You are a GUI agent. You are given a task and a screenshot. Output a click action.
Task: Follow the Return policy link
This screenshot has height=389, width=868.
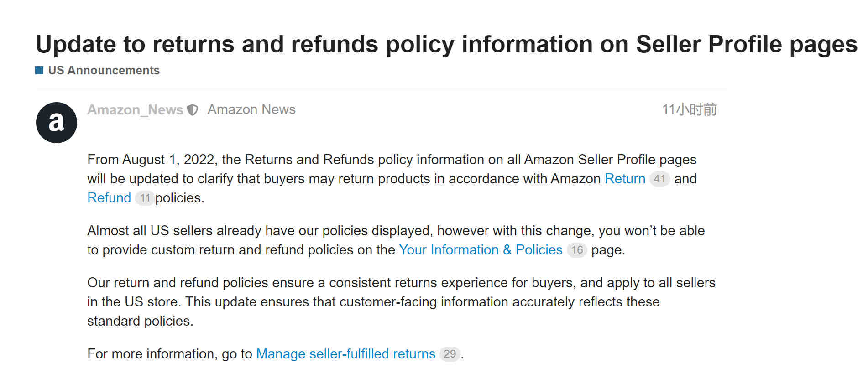[625, 179]
